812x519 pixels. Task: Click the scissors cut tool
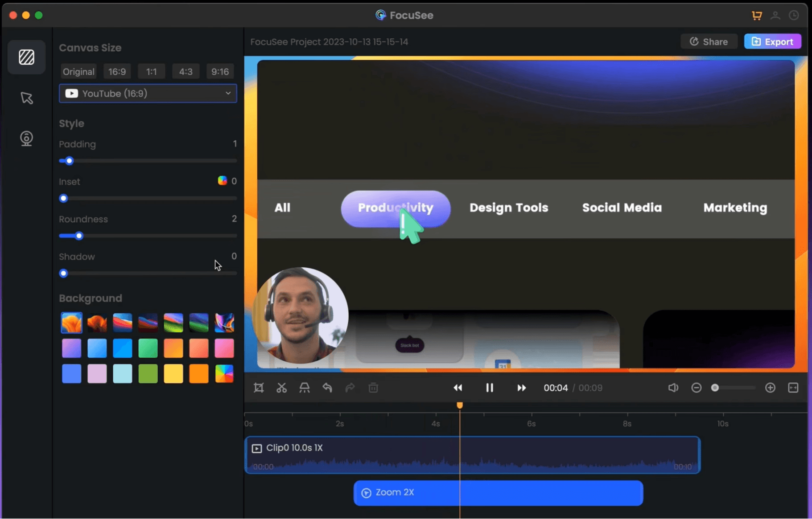click(281, 388)
